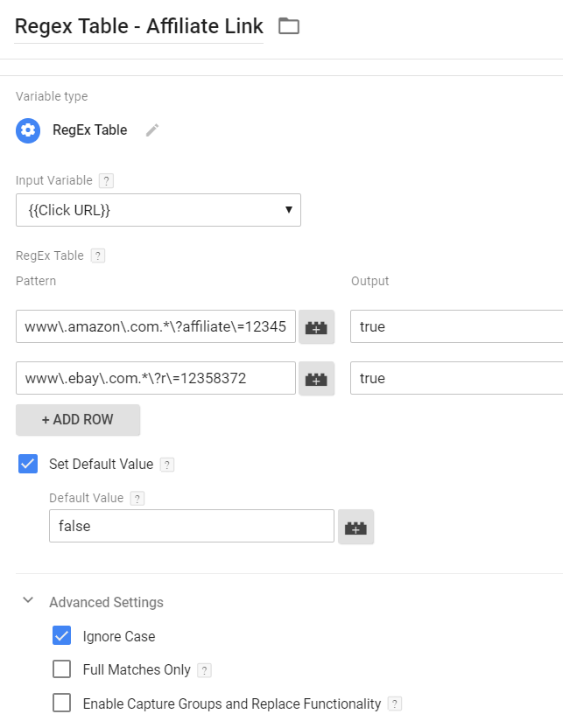
Task: Open RegEx Table help icon
Action: 98,255
